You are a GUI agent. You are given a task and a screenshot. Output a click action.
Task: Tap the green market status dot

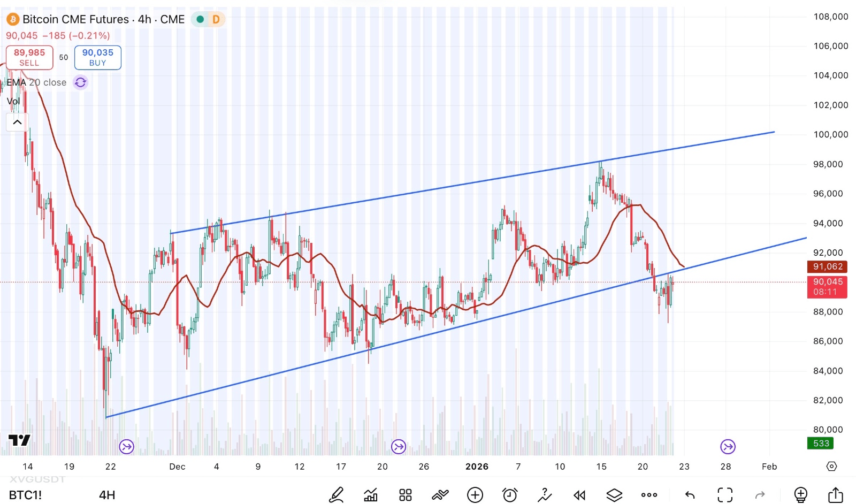click(200, 19)
